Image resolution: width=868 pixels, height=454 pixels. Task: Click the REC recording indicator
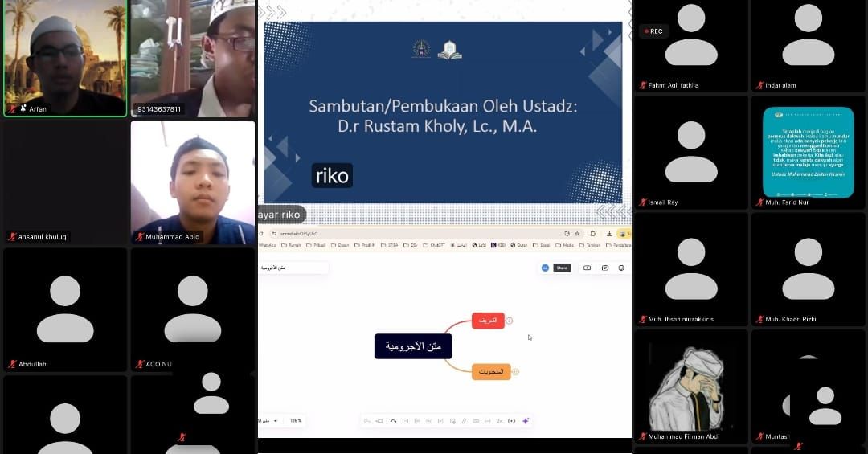(653, 31)
